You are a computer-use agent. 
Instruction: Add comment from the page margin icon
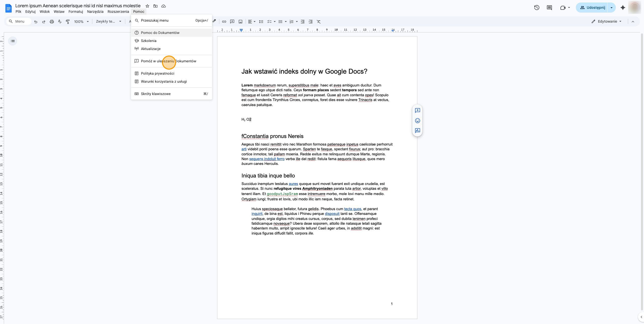click(x=418, y=111)
